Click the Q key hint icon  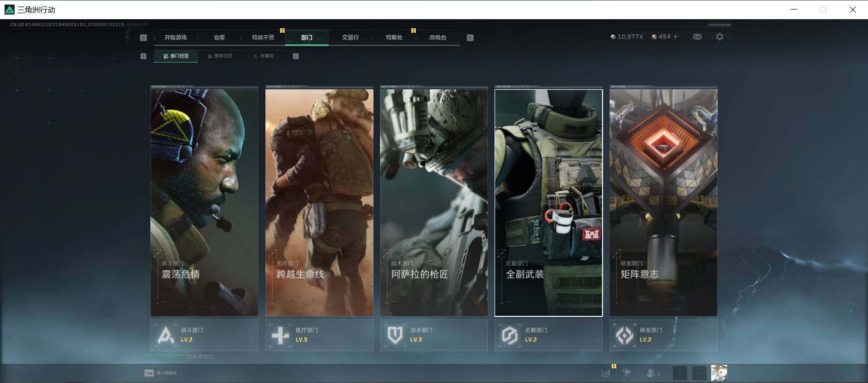[143, 37]
